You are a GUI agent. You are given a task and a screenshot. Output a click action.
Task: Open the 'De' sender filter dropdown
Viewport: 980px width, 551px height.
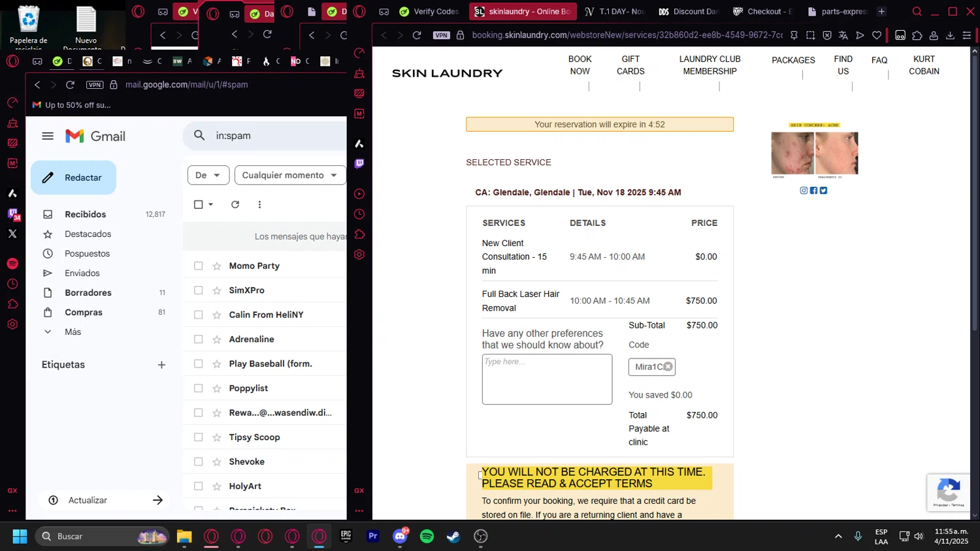(208, 175)
